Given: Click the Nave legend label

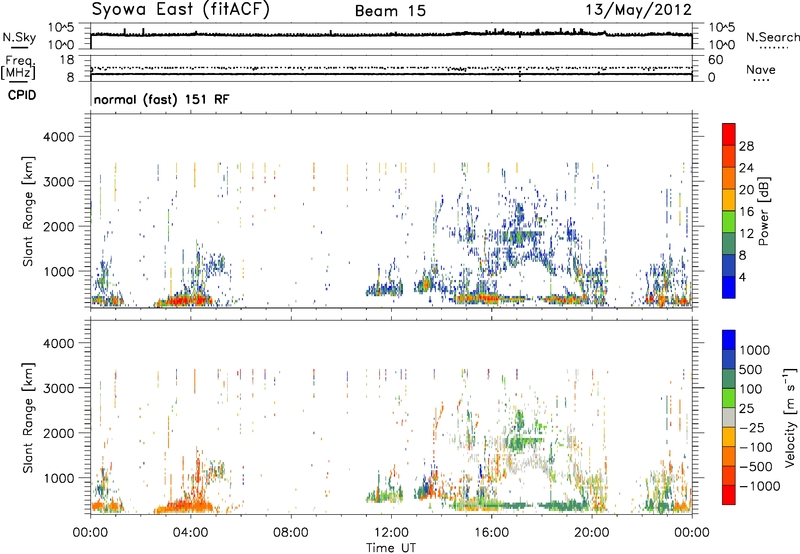Looking at the screenshot, I should (761, 69).
